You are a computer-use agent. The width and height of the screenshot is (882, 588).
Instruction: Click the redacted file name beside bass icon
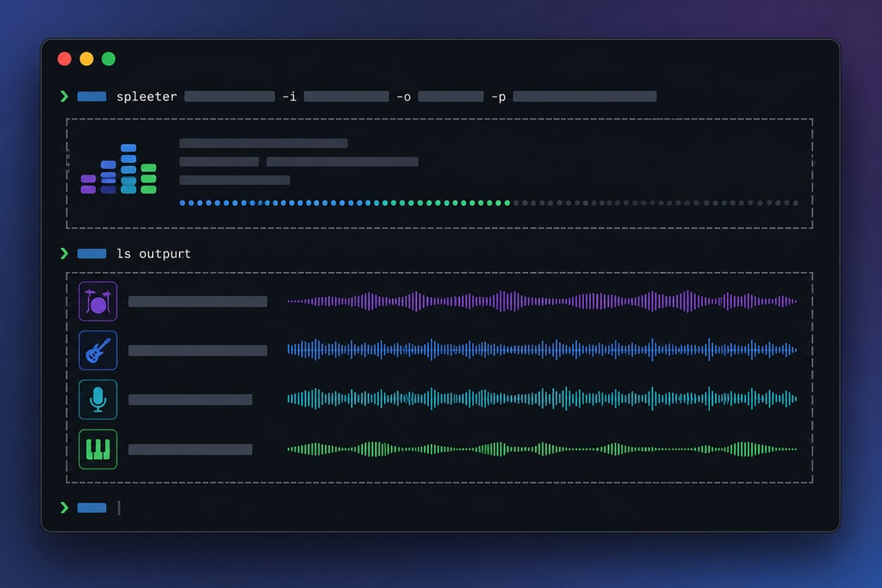coord(197,350)
